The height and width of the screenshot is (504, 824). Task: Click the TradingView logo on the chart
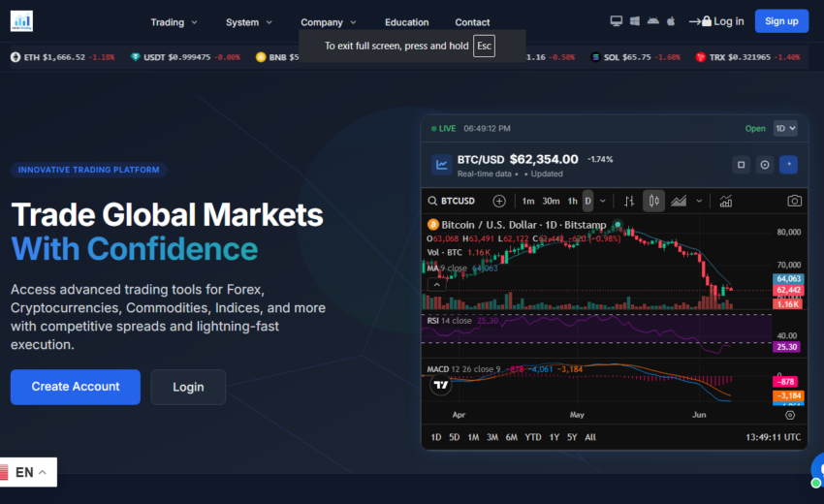pyautogui.click(x=440, y=385)
